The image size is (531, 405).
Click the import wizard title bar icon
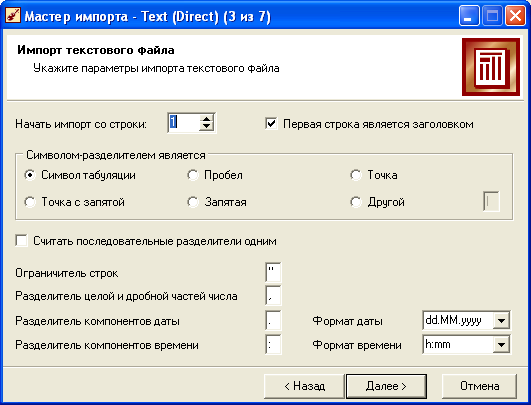click(x=13, y=16)
